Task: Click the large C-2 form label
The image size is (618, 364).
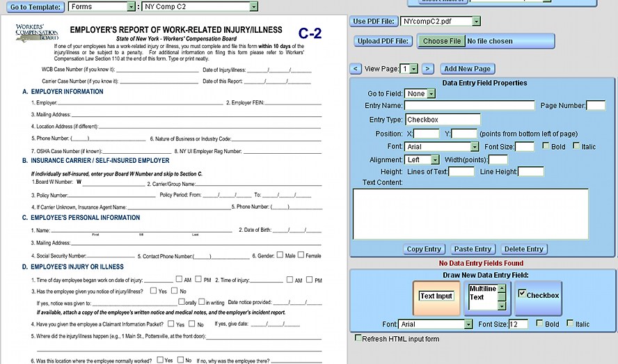Action: click(x=310, y=33)
